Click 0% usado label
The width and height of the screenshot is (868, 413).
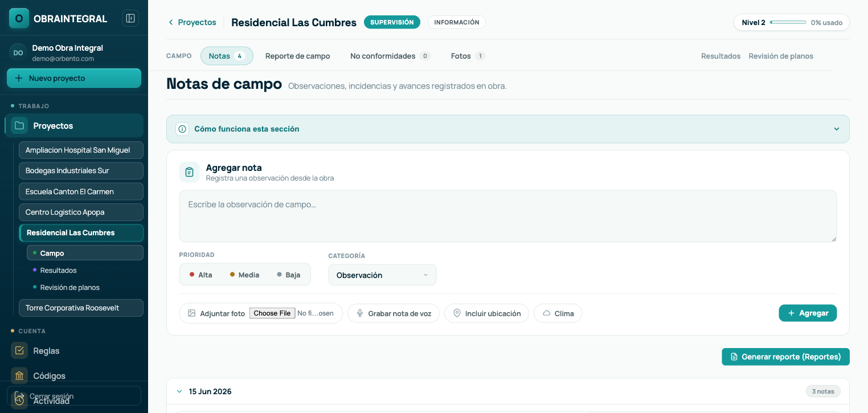coord(826,22)
